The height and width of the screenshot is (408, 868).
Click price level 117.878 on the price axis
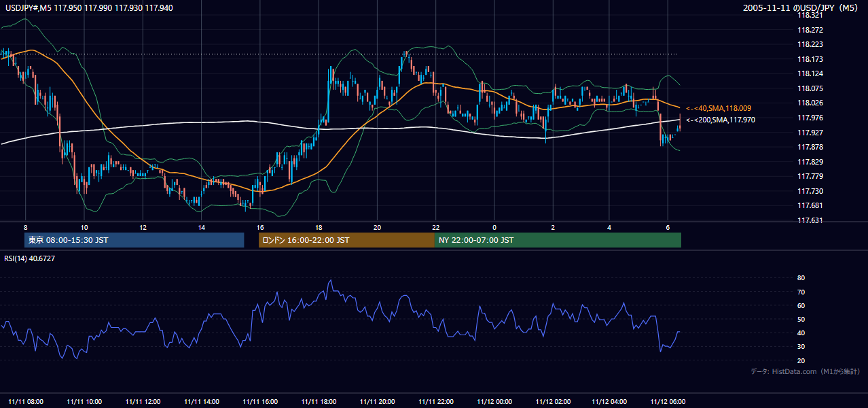pyautogui.click(x=810, y=147)
